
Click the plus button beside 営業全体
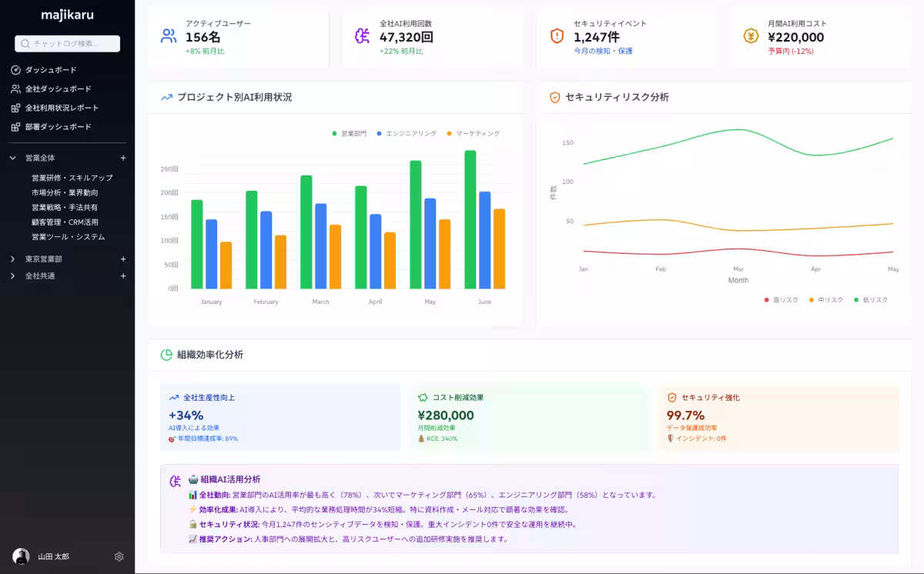[x=123, y=158]
